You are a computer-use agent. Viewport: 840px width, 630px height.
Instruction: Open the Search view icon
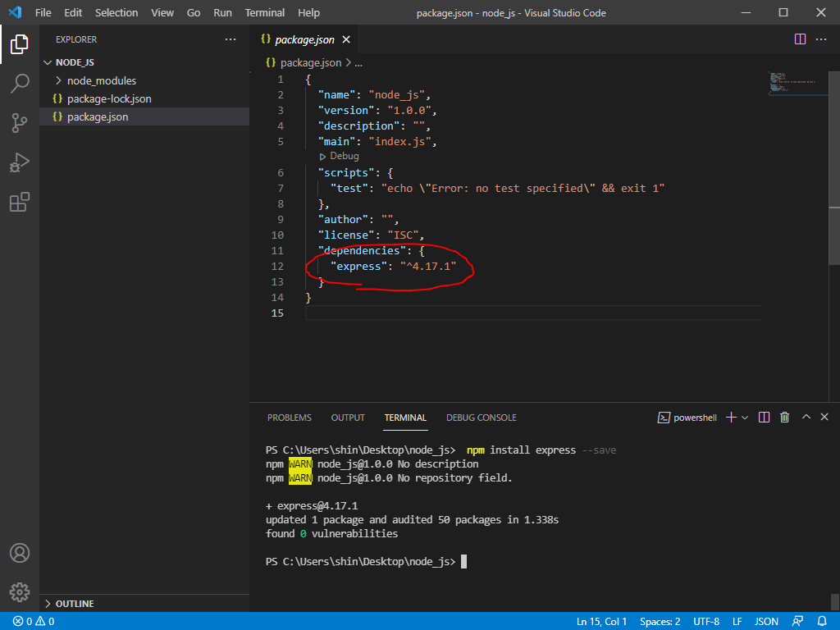coord(20,84)
